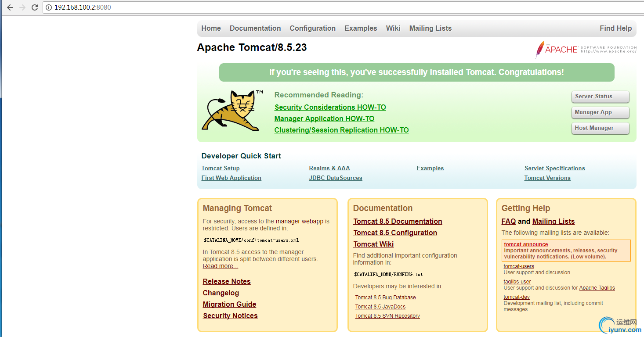Open the Configuration nav item

[312, 28]
